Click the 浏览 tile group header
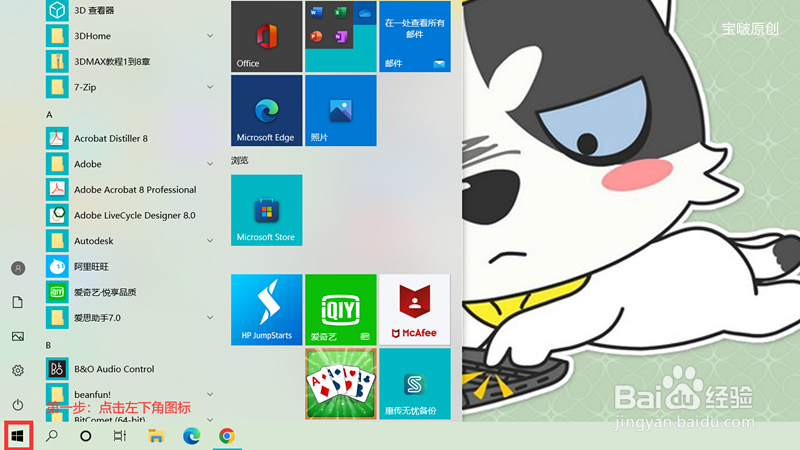Screen dimensions: 800x450 tap(239, 160)
